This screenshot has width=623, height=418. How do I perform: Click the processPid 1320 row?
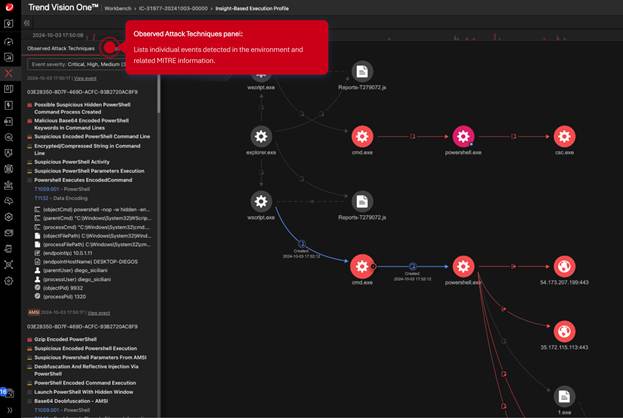click(60, 296)
